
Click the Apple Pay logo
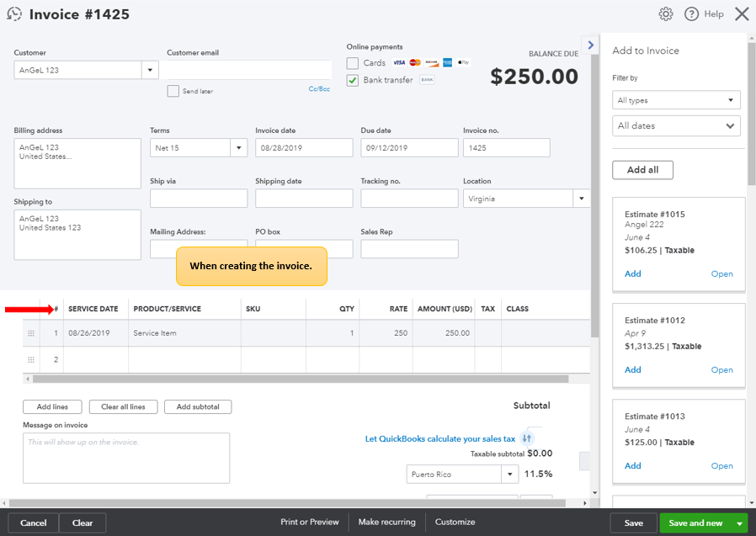[463, 62]
